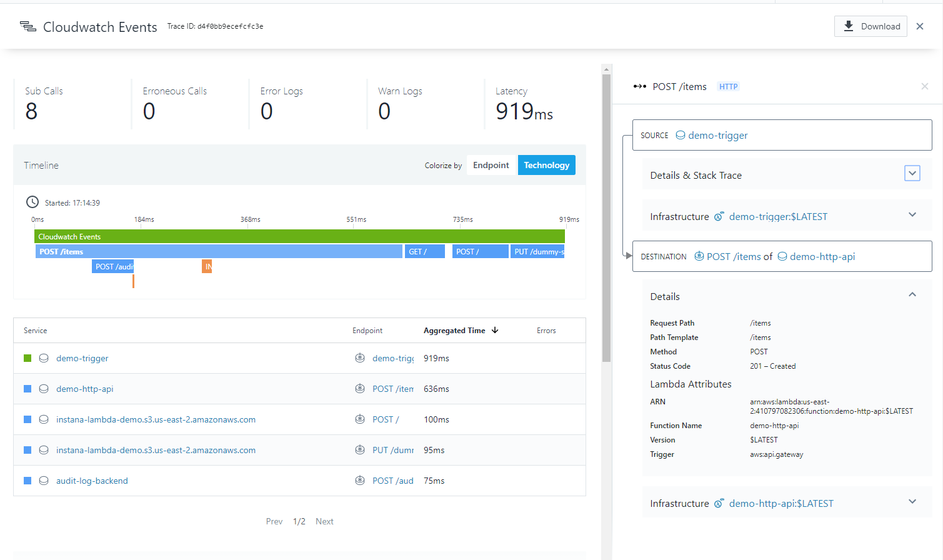Select POST /items bar in timeline
The width and height of the screenshot is (943, 560).
pos(219,251)
